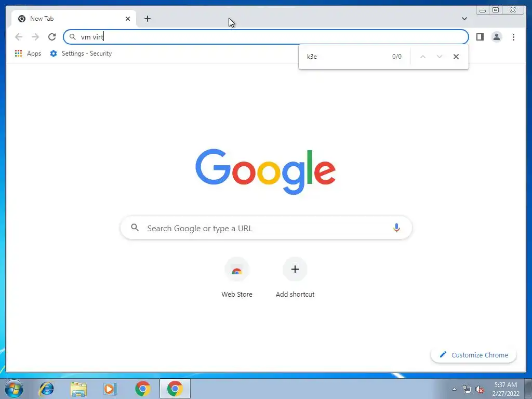Image resolution: width=532 pixels, height=399 pixels.
Task: Launch Internet Explorer from taskbar
Action: point(46,389)
